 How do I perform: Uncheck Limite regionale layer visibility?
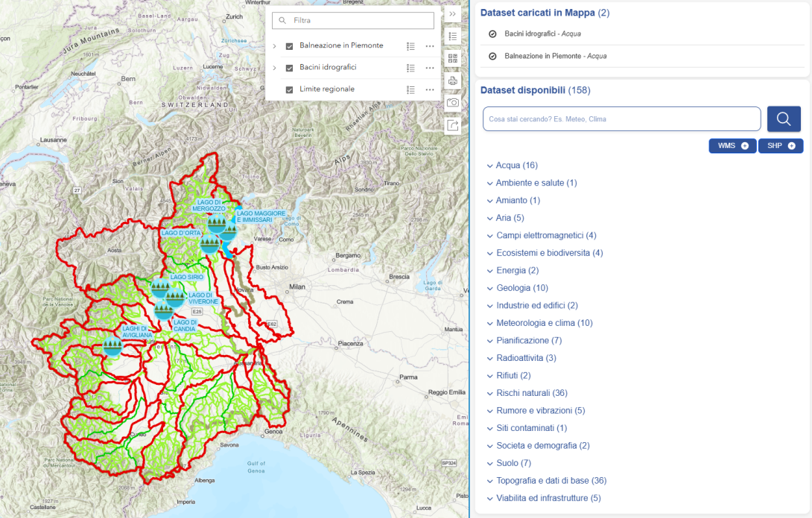[x=290, y=89]
